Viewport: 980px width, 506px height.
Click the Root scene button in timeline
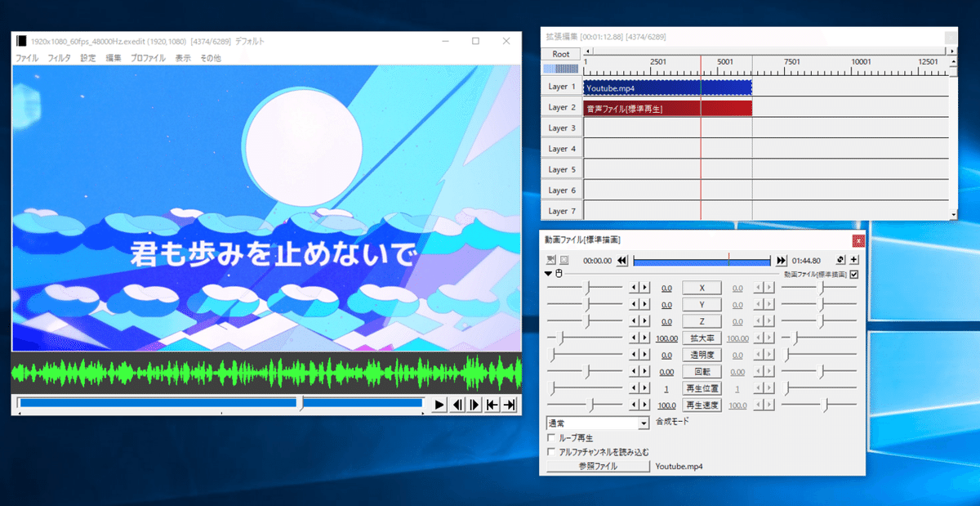(561, 54)
